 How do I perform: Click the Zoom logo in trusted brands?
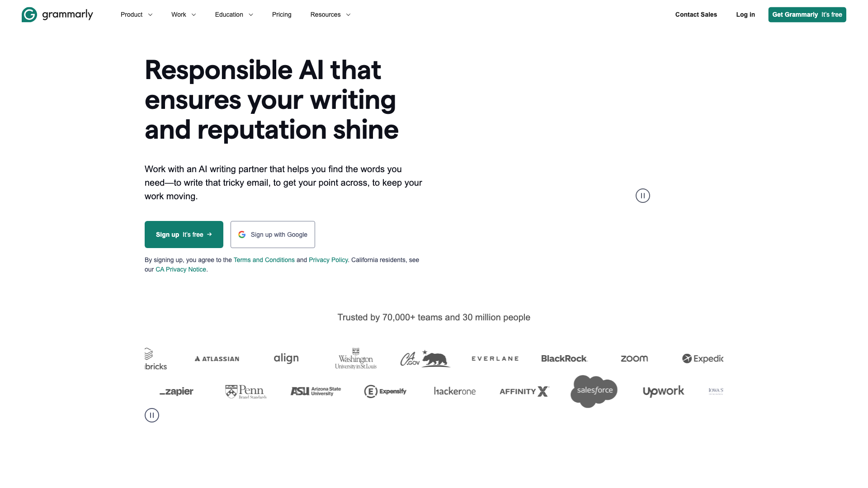point(634,358)
